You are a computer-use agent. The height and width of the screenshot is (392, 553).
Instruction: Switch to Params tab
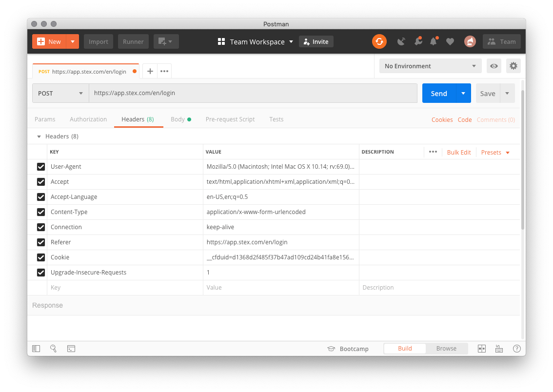point(45,119)
